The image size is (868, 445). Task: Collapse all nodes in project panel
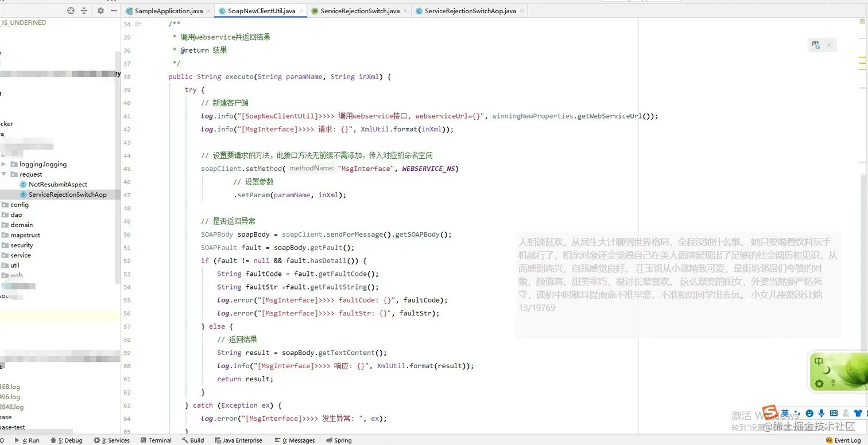pyautogui.click(x=84, y=10)
